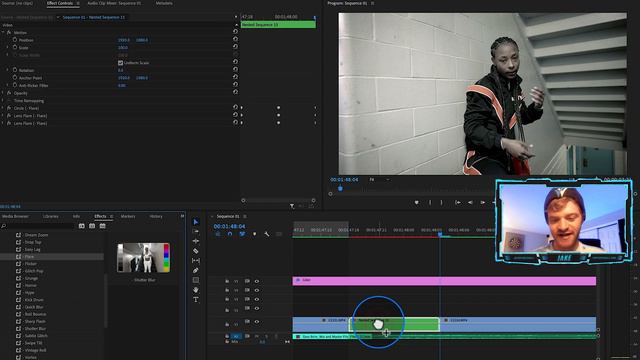Select the Rectangle tool
The image size is (640, 360).
tap(196, 280)
